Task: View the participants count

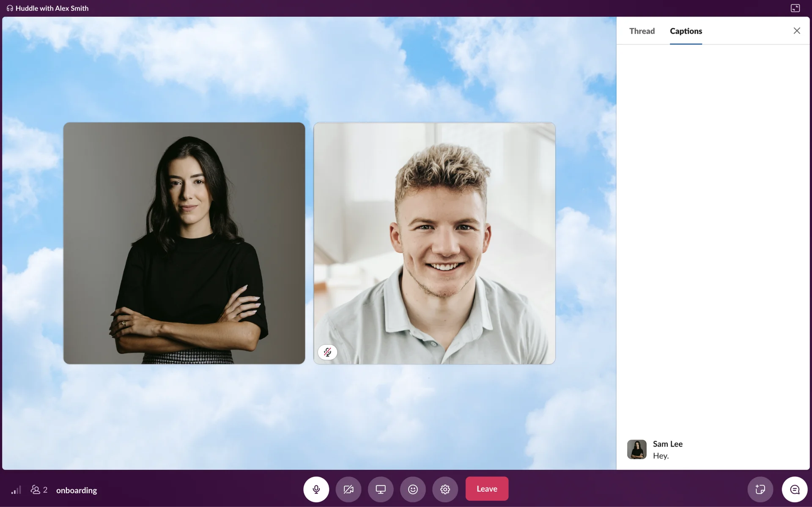Action: pyautogui.click(x=39, y=490)
